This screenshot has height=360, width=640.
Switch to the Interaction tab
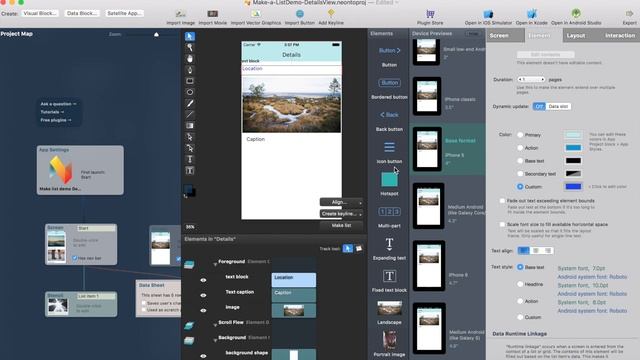(620, 36)
